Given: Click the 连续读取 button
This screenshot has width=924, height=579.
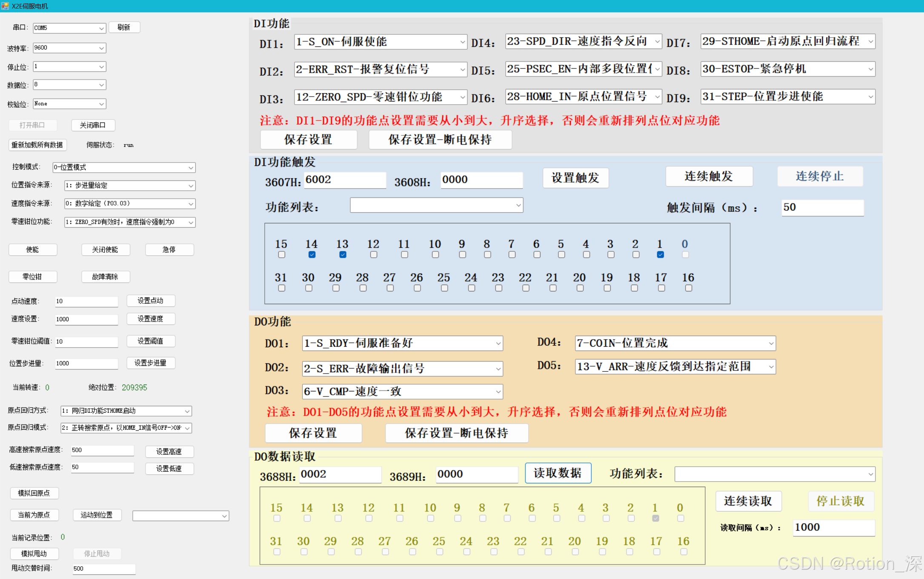Looking at the screenshot, I should [x=748, y=501].
